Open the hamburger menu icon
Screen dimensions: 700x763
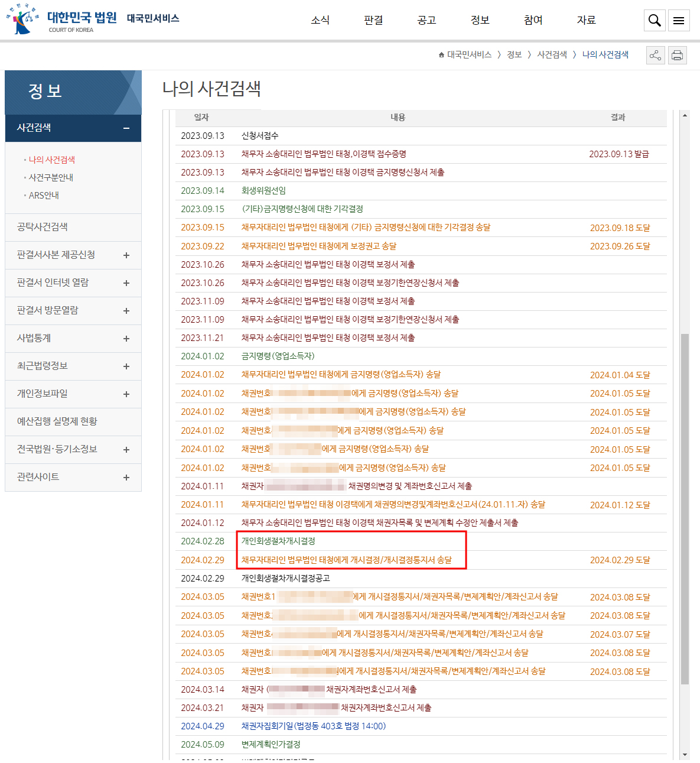click(x=679, y=21)
